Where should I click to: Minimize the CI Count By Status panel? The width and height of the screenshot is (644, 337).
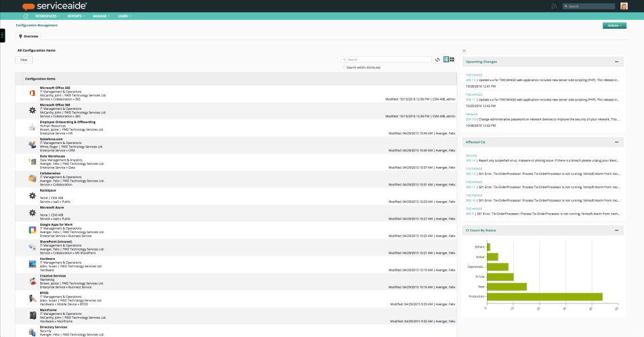616,230
